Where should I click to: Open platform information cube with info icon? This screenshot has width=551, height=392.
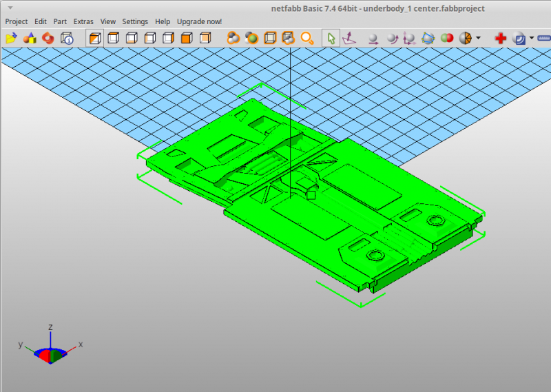point(67,38)
